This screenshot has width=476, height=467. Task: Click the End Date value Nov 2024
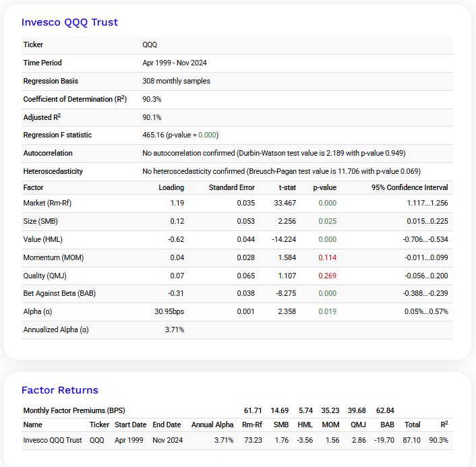click(x=168, y=440)
